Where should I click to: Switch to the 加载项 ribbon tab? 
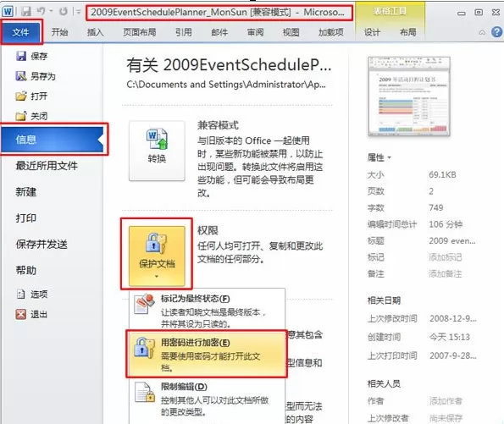331,32
